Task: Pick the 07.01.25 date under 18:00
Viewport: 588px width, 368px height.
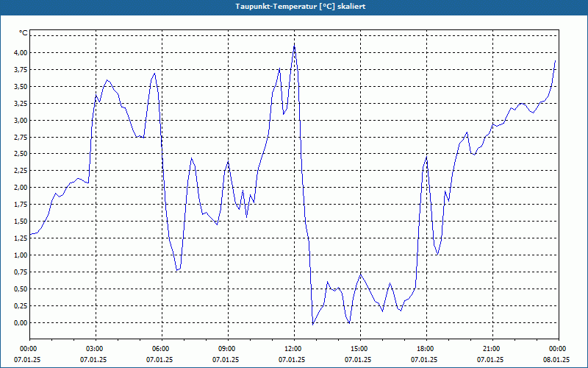Action: click(424, 360)
